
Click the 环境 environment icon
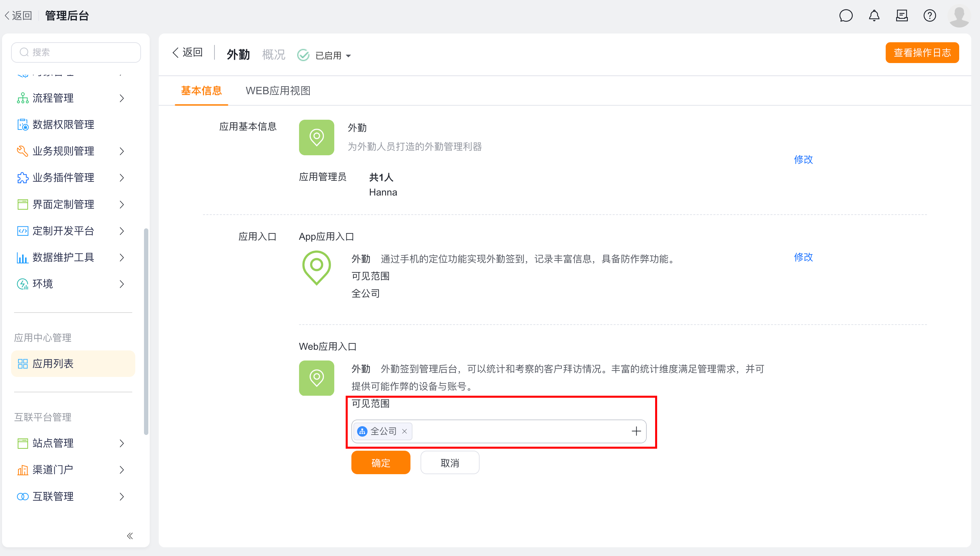(x=22, y=284)
